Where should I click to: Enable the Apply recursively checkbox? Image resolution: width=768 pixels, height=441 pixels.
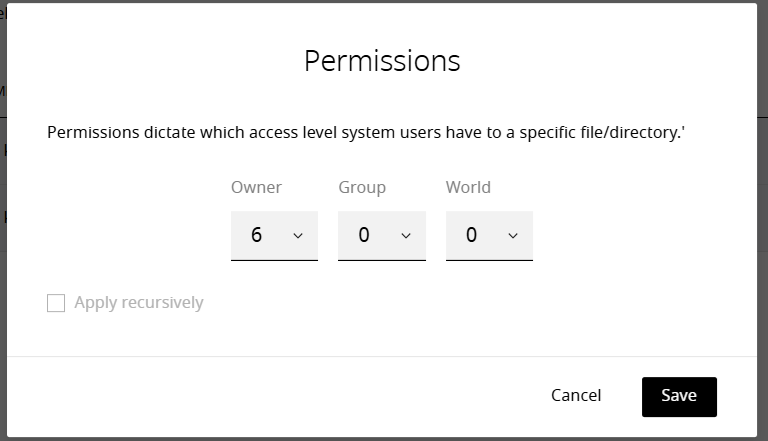pos(56,303)
